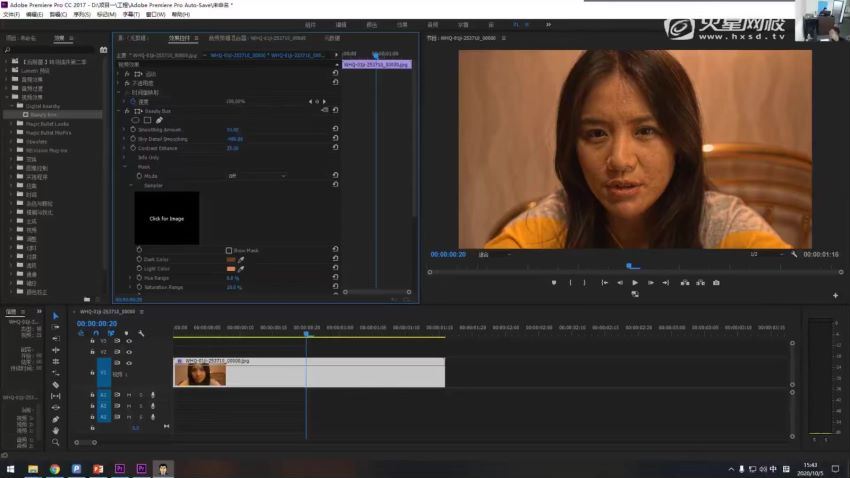Click the Sampler 'Click for Image' box
The width and height of the screenshot is (850, 478).
point(166,218)
